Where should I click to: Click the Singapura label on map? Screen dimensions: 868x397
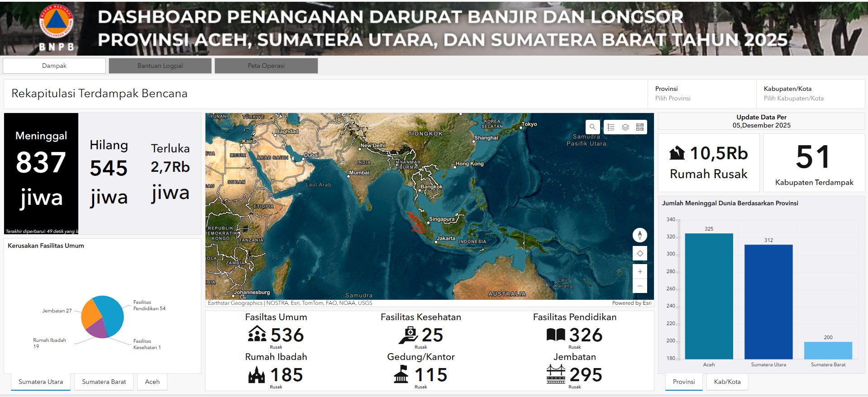[x=442, y=219]
